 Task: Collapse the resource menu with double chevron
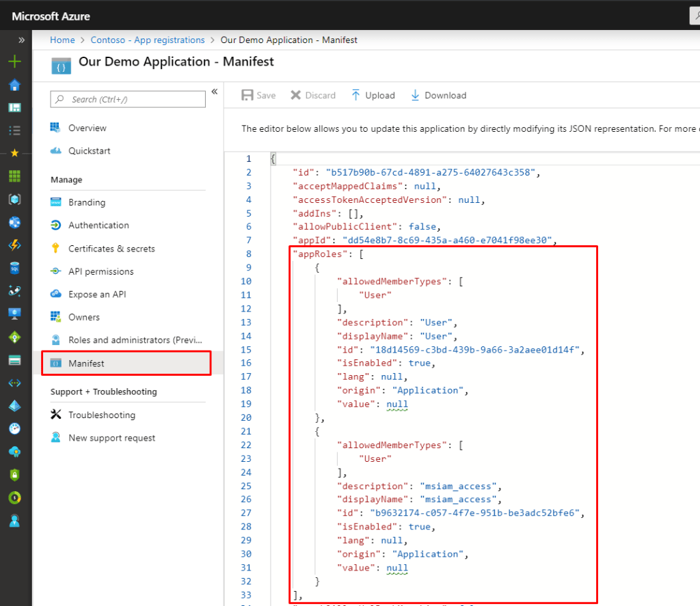coord(214,92)
